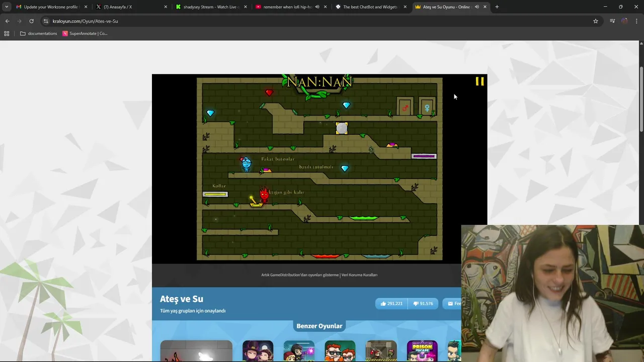Screen dimensions: 644x362
Task: View site information icon in address bar
Action: (46, 21)
